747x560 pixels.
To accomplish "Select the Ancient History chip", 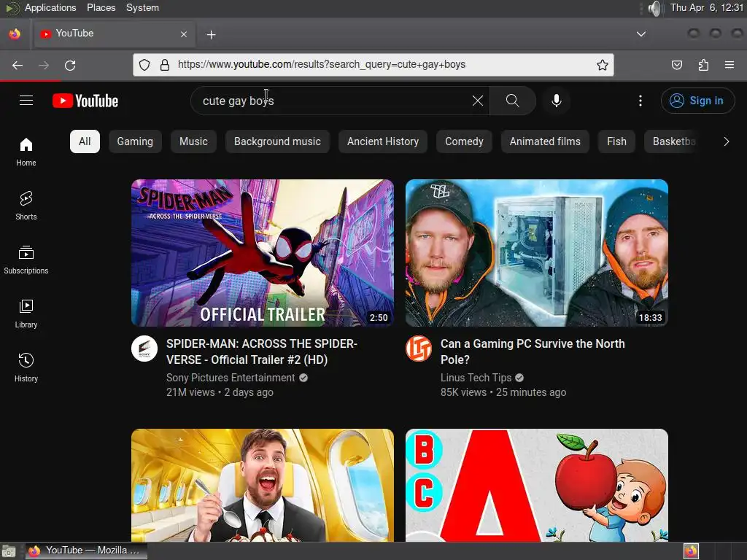I will (383, 141).
